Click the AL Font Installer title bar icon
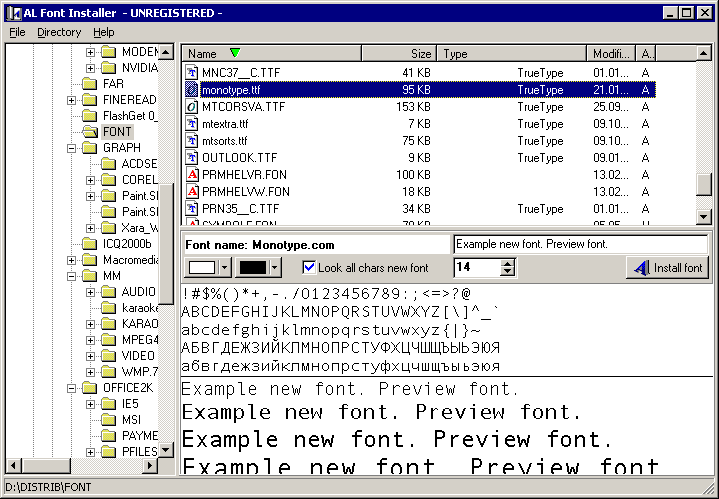719x499 pixels. tap(14, 13)
